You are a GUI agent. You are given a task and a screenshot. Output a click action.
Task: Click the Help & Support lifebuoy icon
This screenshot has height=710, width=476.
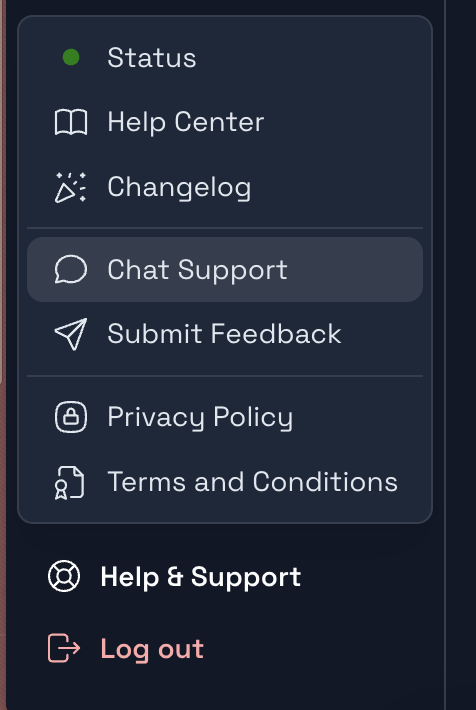pyautogui.click(x=64, y=576)
